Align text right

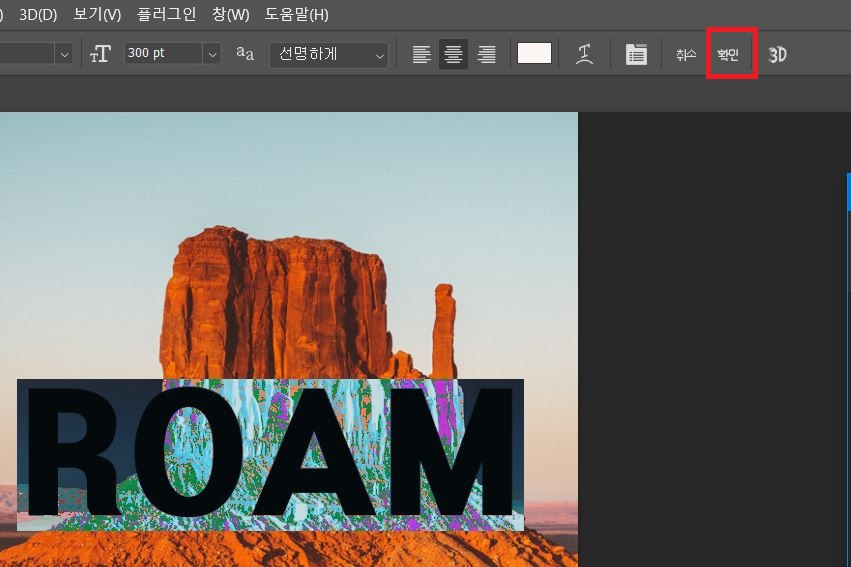486,54
